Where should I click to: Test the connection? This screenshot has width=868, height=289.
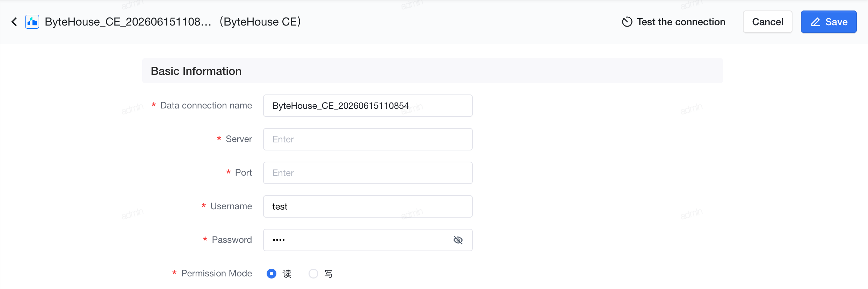click(x=674, y=22)
